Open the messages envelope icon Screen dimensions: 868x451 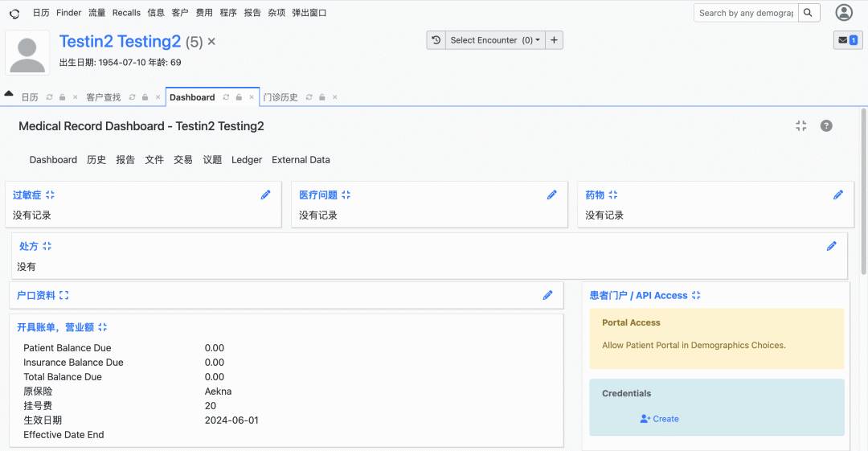848,40
